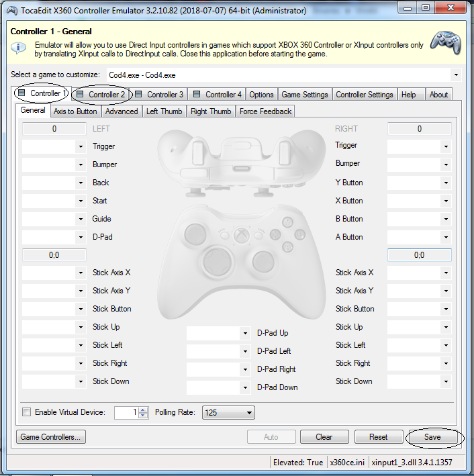The width and height of the screenshot is (474, 476).
Task: Click the Reset button
Action: coord(379,437)
